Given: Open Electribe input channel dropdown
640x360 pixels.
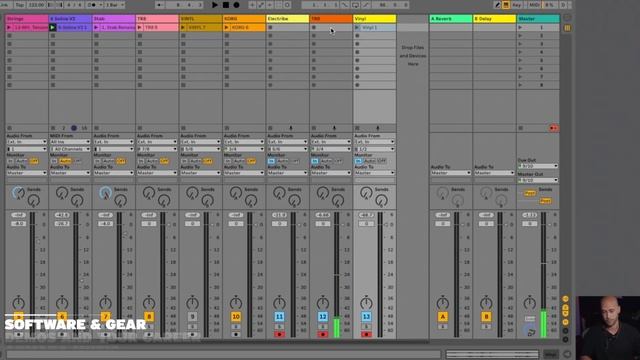Looking at the screenshot, I should 287,149.
